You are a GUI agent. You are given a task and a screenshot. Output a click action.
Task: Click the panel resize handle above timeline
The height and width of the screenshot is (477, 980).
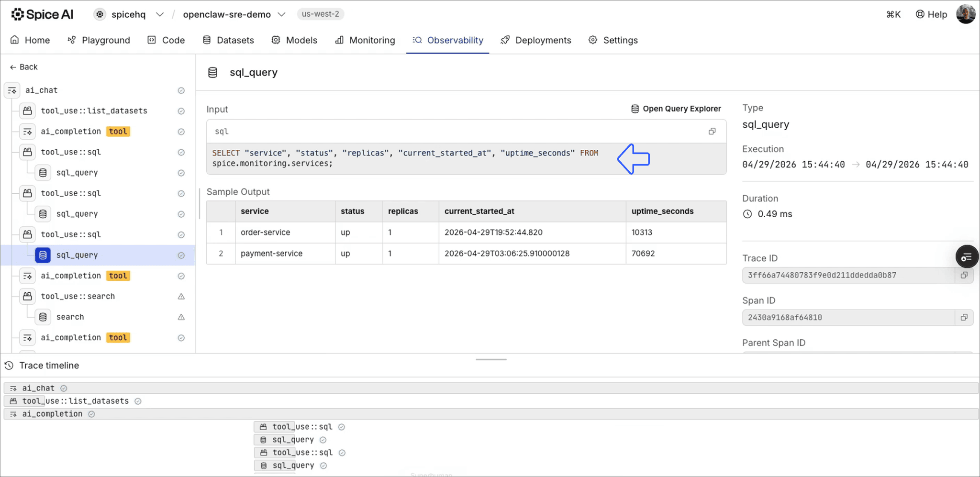[491, 359]
